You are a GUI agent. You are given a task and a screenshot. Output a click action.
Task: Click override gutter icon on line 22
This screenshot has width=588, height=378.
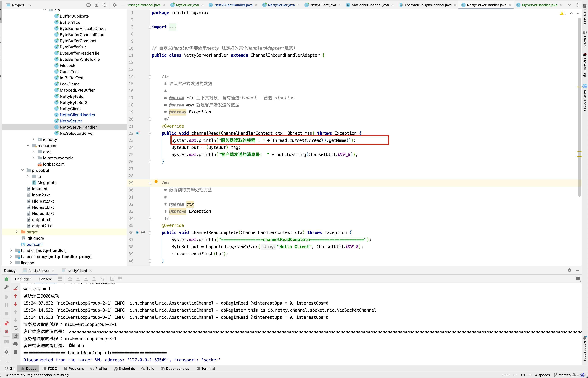pos(138,133)
